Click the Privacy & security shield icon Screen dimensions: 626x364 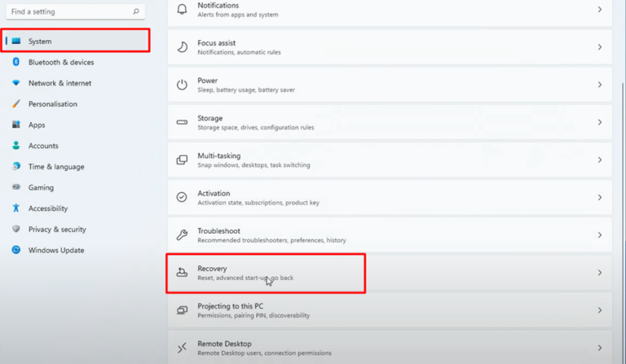pyautogui.click(x=16, y=230)
